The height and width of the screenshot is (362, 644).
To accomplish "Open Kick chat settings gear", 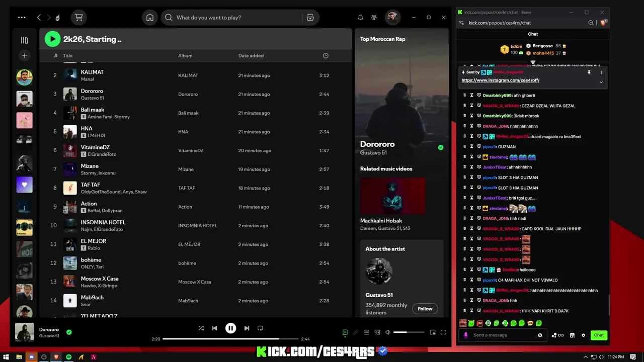I will coord(583,335).
